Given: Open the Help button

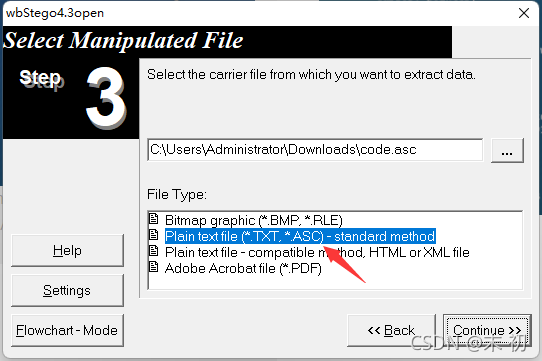Looking at the screenshot, I should (x=67, y=250).
